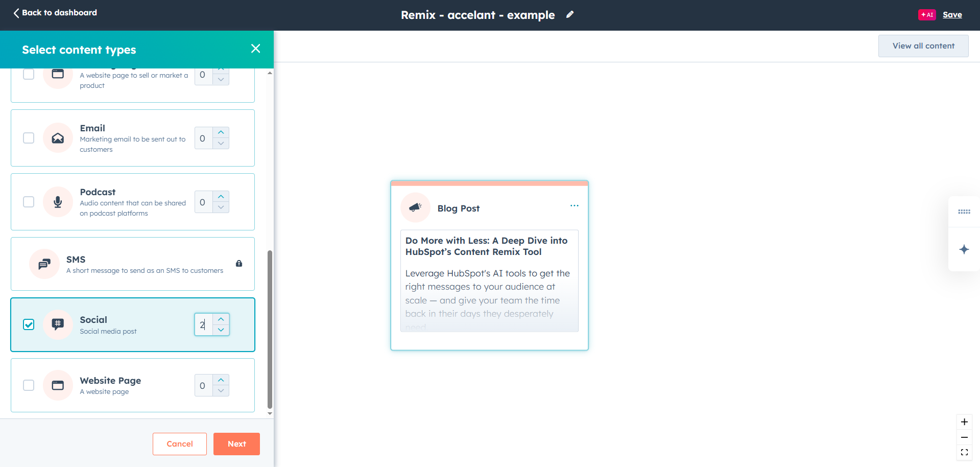
Task: Click the SMS lock icon
Action: point(239,264)
